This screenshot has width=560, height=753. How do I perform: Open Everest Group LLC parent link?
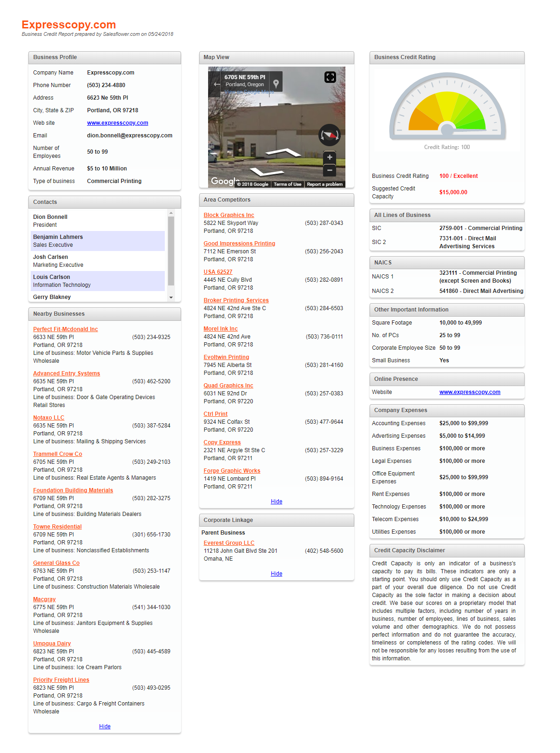(229, 543)
